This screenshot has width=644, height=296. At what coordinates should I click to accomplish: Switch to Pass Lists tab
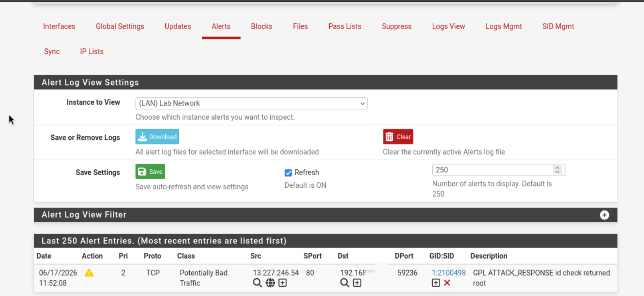(345, 26)
